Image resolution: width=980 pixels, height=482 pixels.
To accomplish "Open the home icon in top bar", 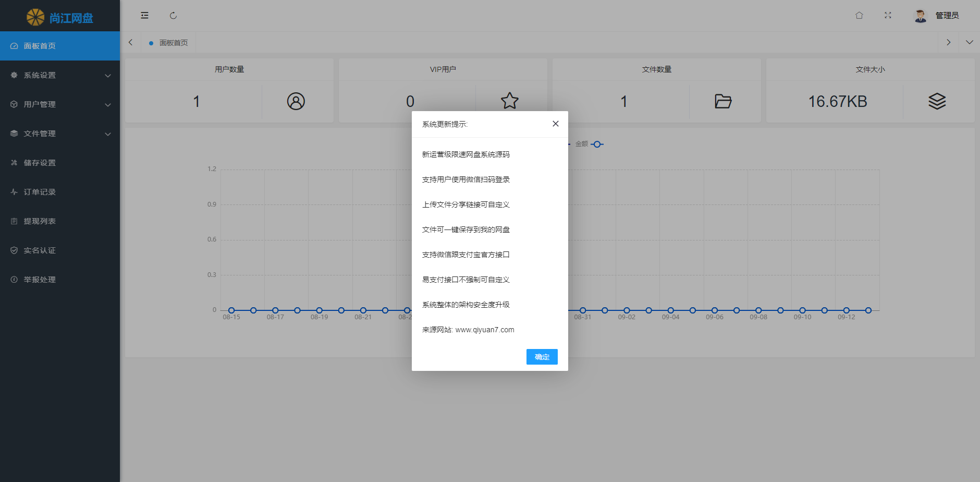I will [859, 16].
